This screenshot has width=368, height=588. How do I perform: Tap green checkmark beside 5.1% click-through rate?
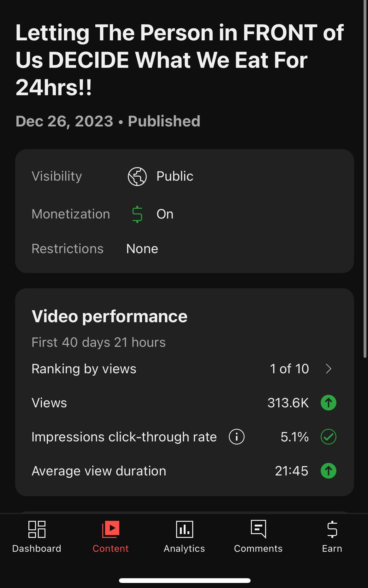click(328, 437)
